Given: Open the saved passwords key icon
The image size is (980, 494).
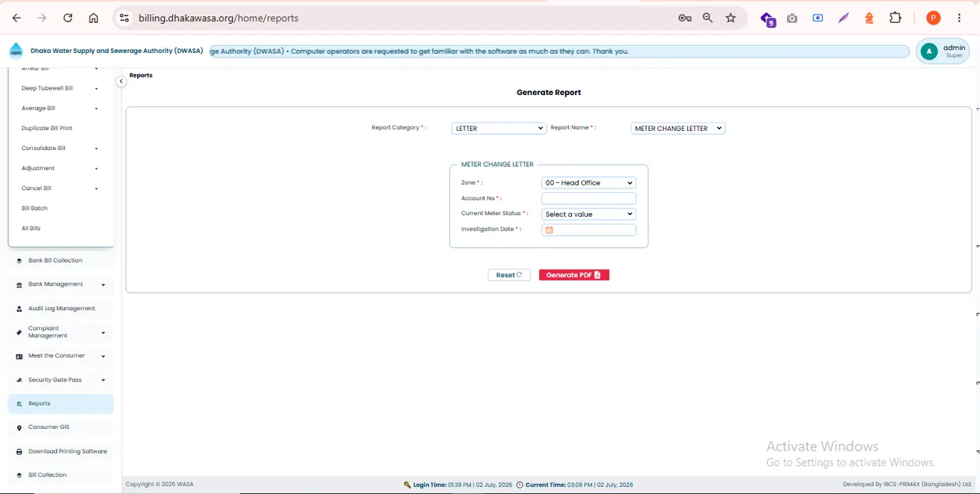Looking at the screenshot, I should 684,18.
